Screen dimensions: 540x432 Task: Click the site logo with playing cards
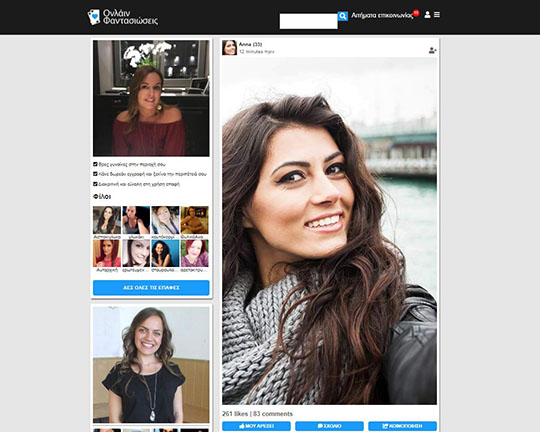[123, 17]
